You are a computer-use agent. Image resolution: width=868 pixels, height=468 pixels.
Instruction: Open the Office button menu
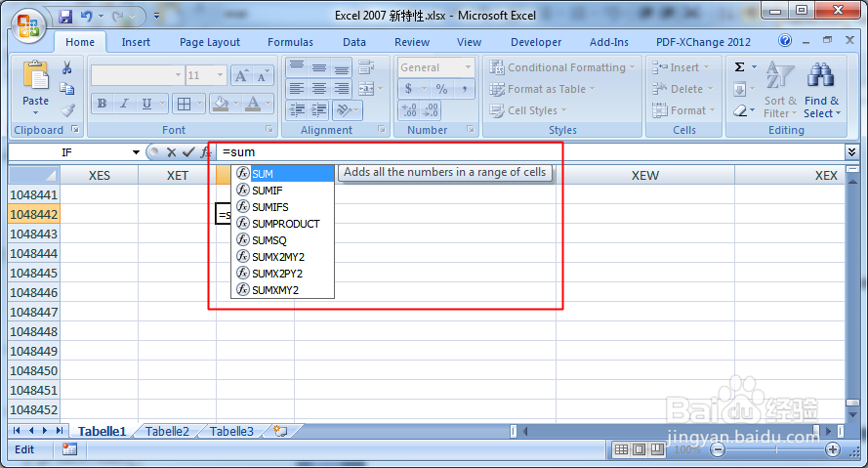click(28, 25)
